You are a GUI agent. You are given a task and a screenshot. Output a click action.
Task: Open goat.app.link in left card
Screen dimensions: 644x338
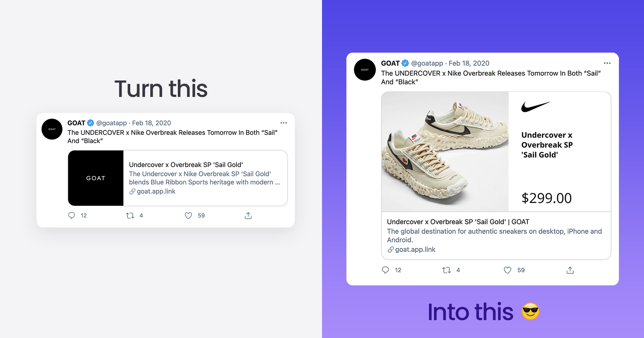(156, 191)
